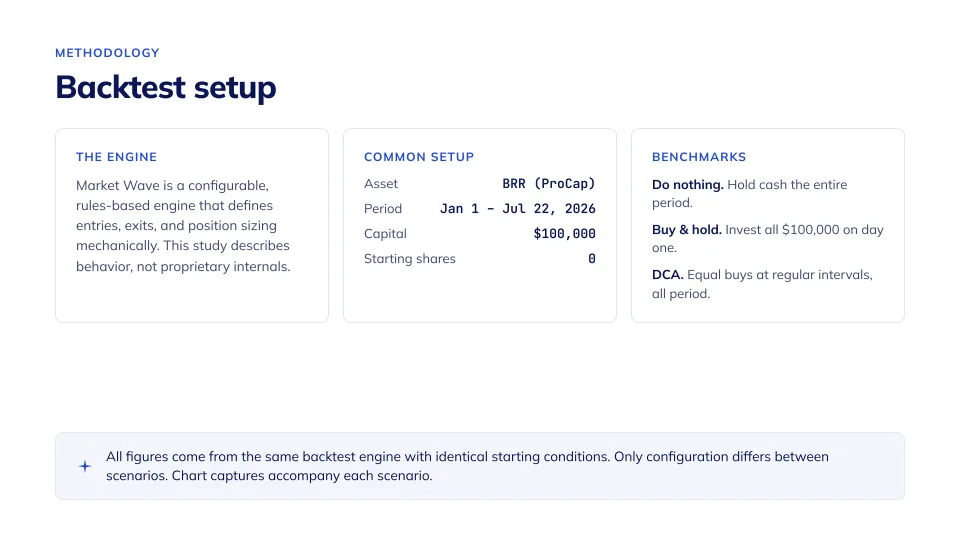This screenshot has height=540, width=960.
Task: Click the blue sparkle icon in the note box
Action: tap(84, 467)
